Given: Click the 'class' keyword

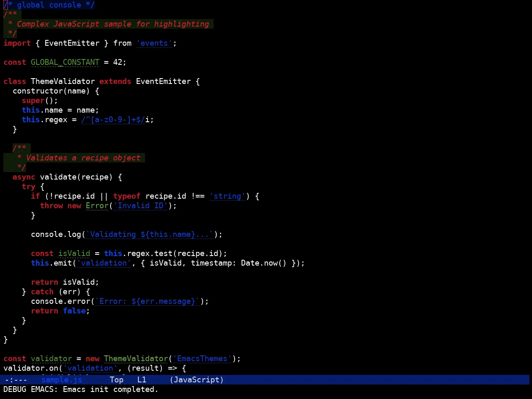Looking at the screenshot, I should (x=15, y=81).
